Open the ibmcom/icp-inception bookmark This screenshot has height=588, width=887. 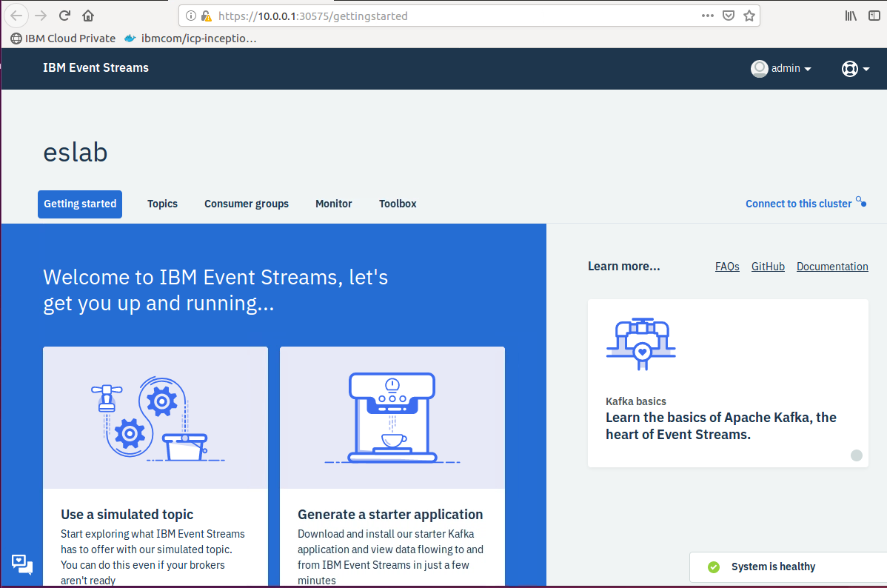tap(190, 39)
